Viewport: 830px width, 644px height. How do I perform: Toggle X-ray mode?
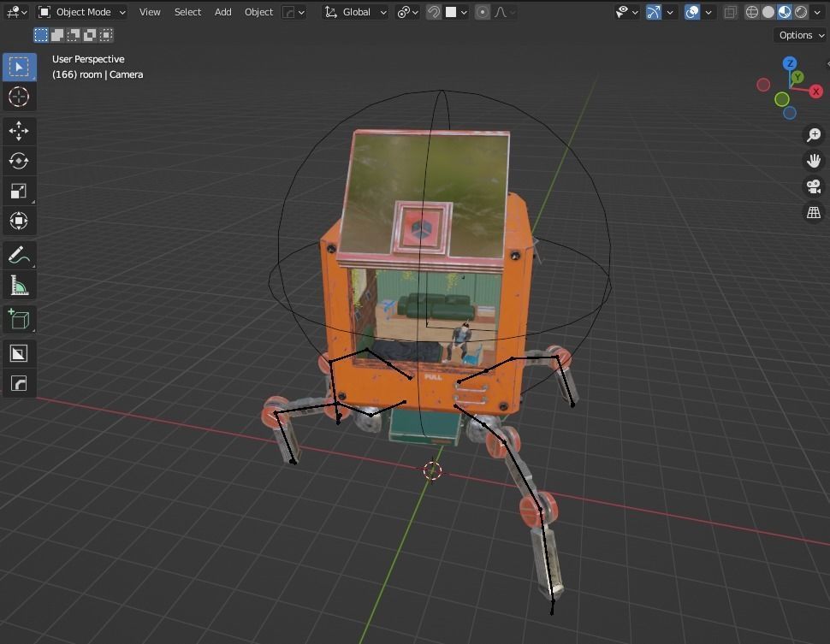click(x=730, y=12)
